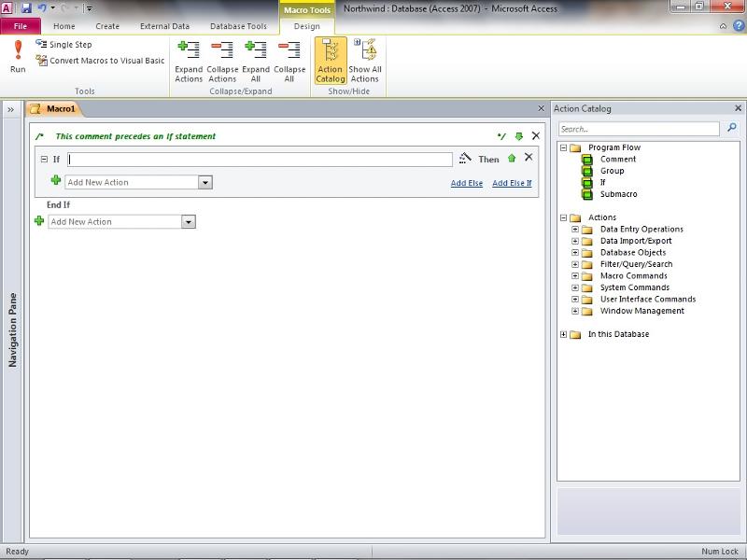747x560 pixels.
Task: Select Group in Program Flow
Action: point(612,171)
